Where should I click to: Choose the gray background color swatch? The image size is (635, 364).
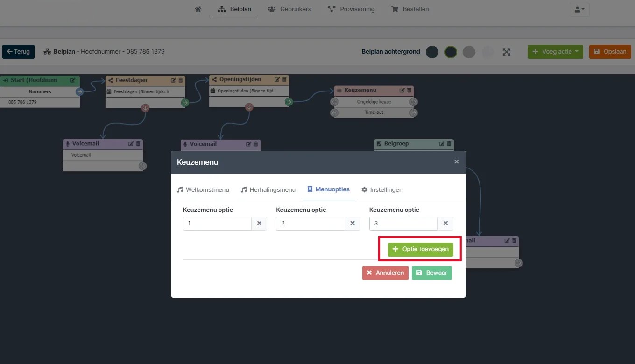[x=469, y=52]
